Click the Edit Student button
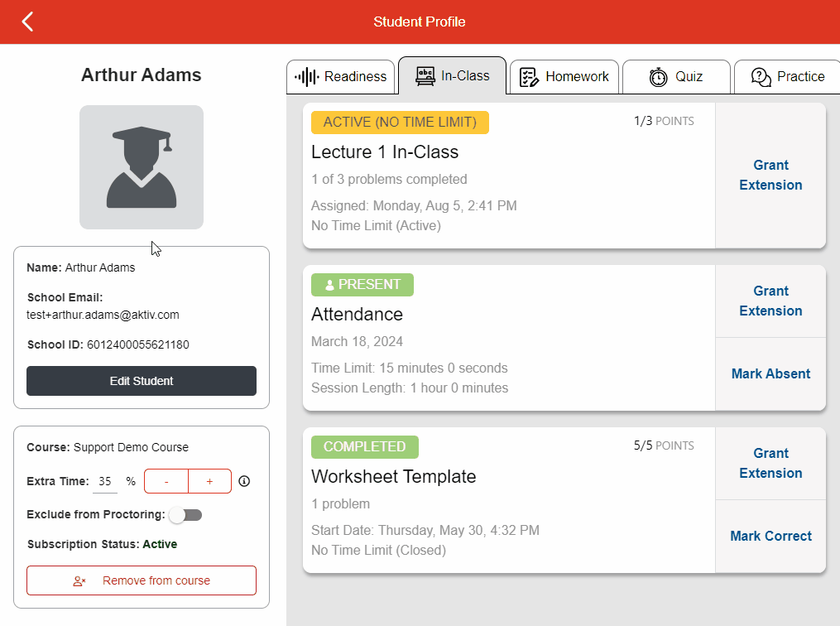840x626 pixels. pyautogui.click(x=142, y=381)
